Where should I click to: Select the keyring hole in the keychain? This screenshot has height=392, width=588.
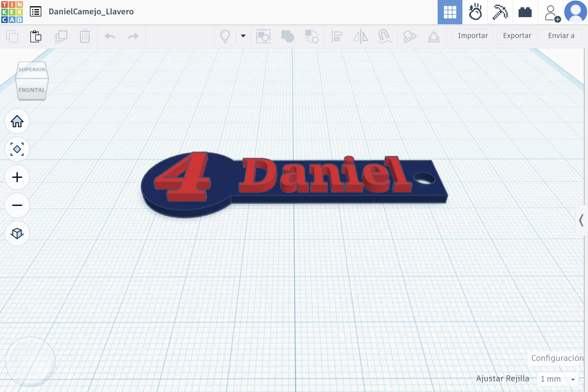pos(424,178)
